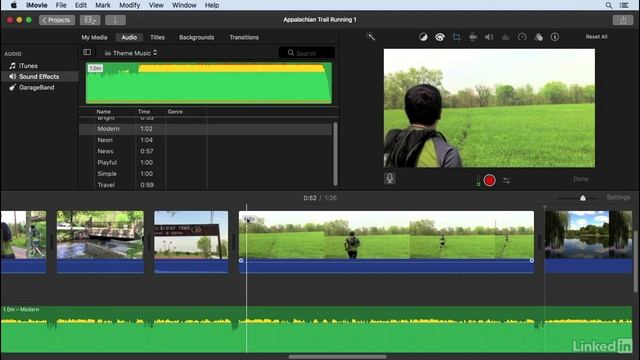Viewport: 640px width, 360px height.
Task: Open the Theme Music folder dropdown
Action: tap(131, 53)
